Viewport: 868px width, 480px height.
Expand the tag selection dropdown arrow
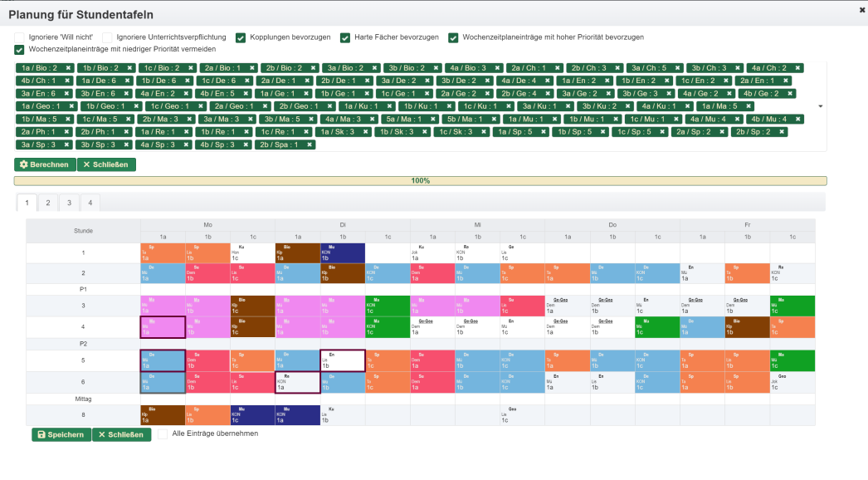(821, 106)
